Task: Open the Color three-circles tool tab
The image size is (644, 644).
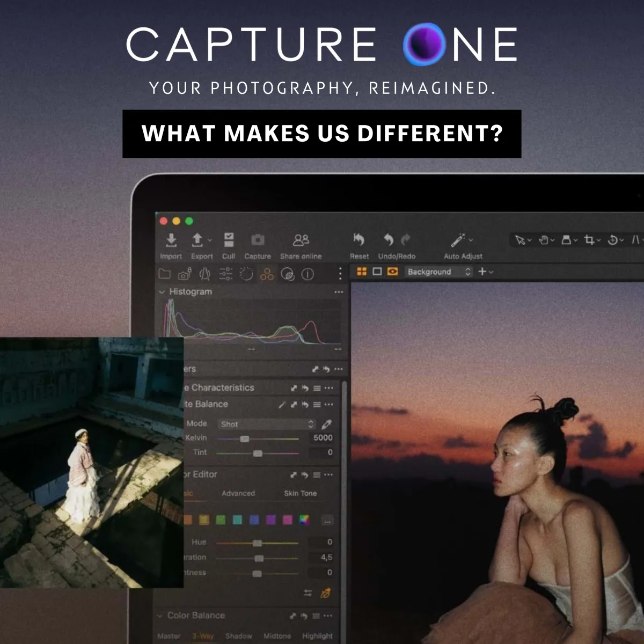Action: (x=267, y=274)
